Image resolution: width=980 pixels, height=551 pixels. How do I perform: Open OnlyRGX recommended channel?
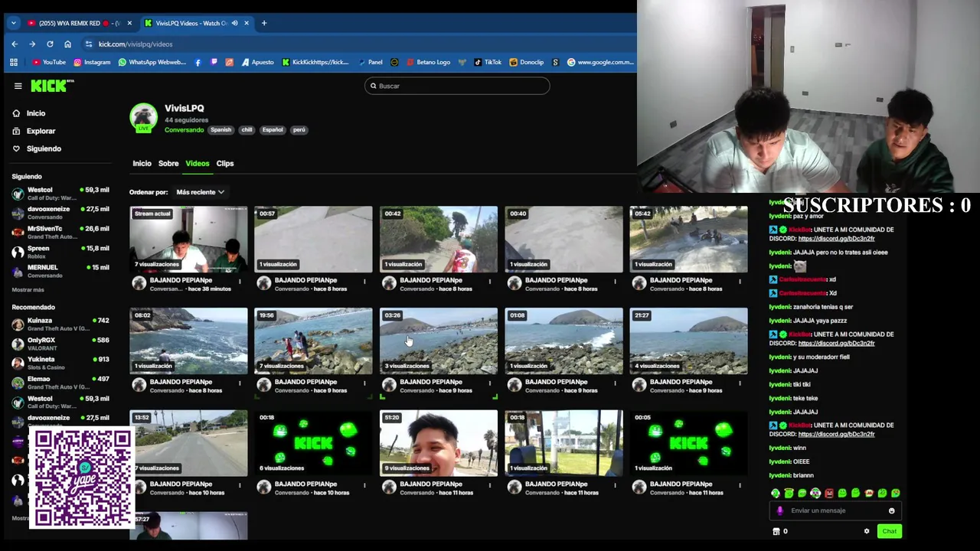[x=60, y=344]
